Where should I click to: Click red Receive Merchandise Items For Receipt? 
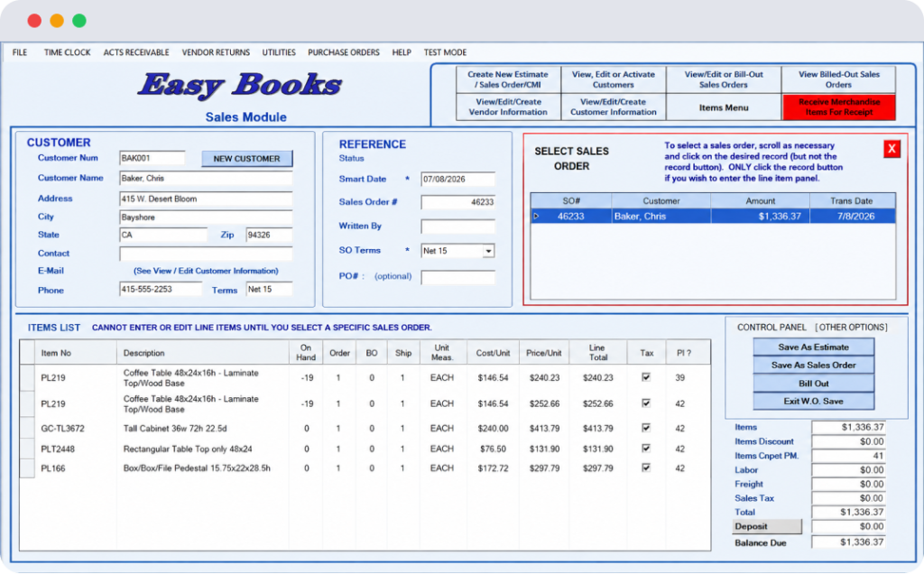pos(838,106)
